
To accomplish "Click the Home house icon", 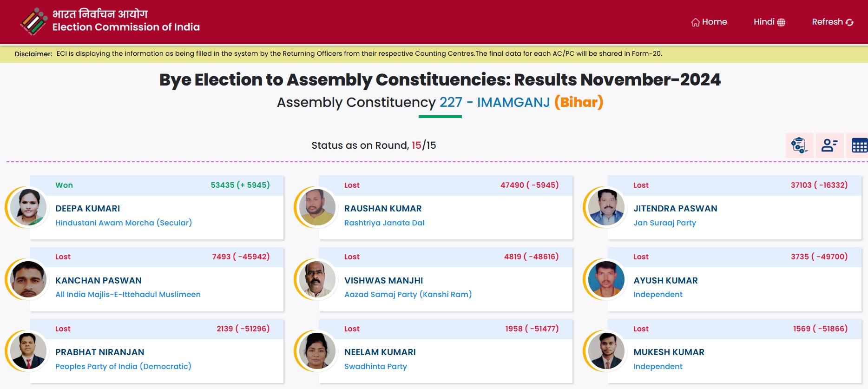I will point(695,22).
